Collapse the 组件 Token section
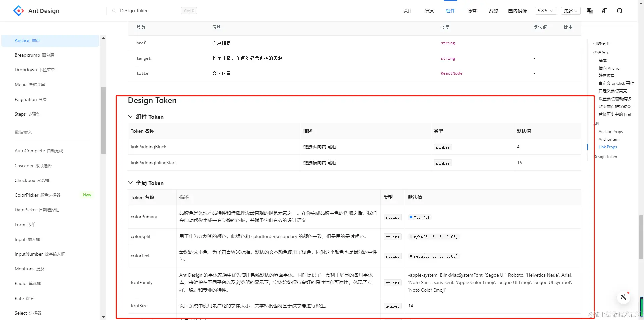The width and height of the screenshot is (644, 320). click(x=130, y=116)
